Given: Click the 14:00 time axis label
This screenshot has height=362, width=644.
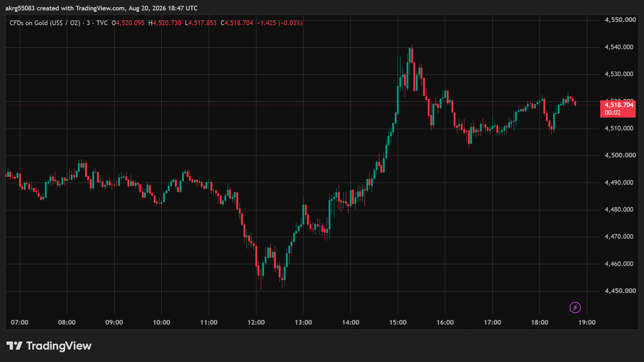Looking at the screenshot, I should click(351, 322).
